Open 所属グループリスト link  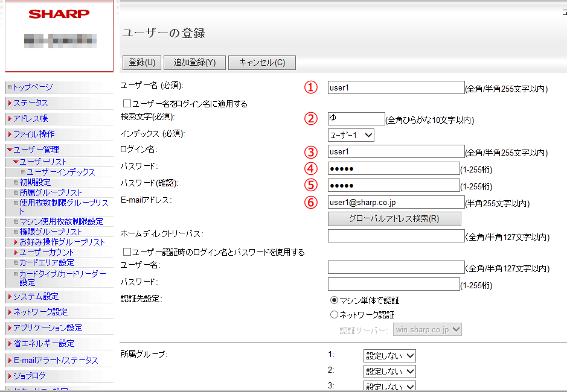point(51,192)
